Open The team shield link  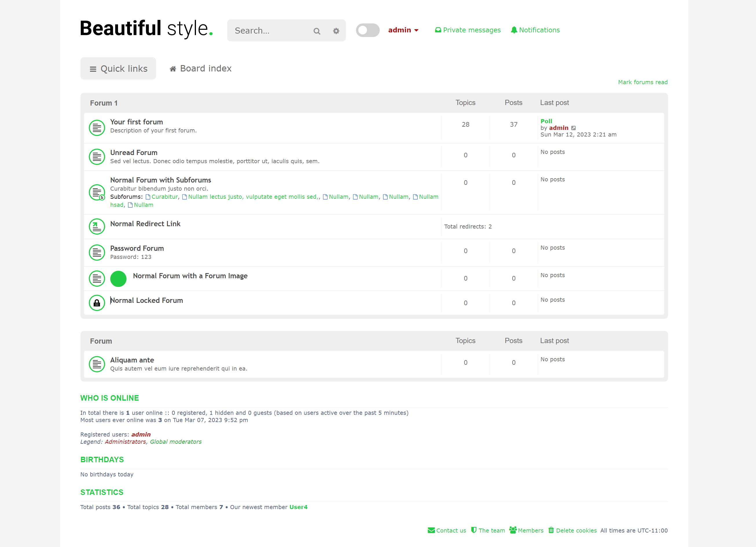click(488, 530)
